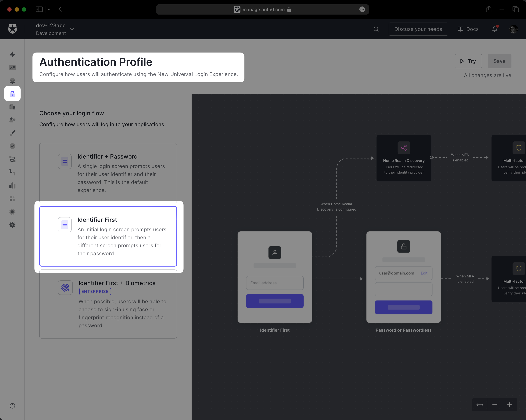Open the Docs link
526x420 pixels.
coord(468,29)
